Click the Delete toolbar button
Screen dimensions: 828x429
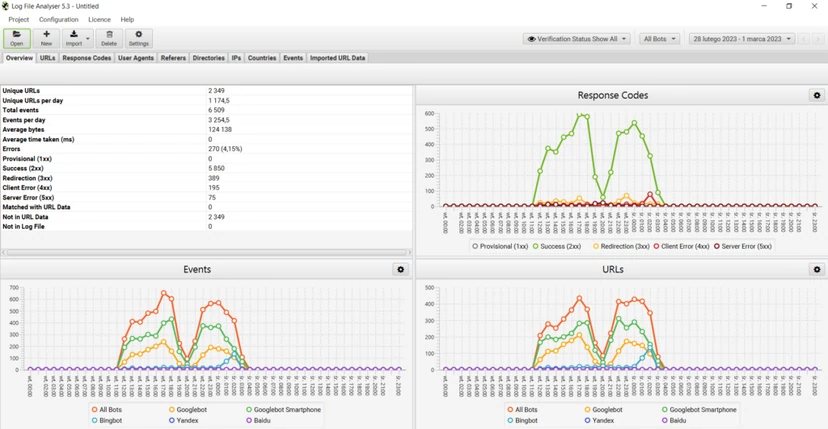click(x=109, y=39)
